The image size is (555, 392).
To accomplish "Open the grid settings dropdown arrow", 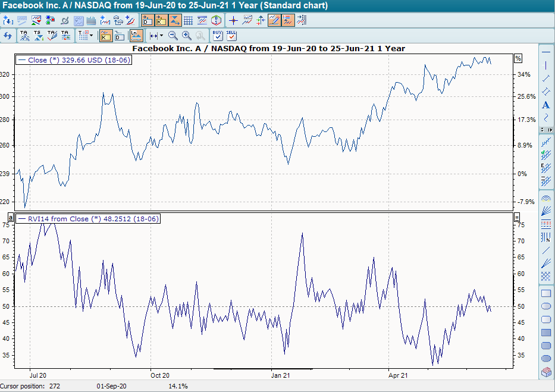I will pyautogui.click(x=90, y=36).
